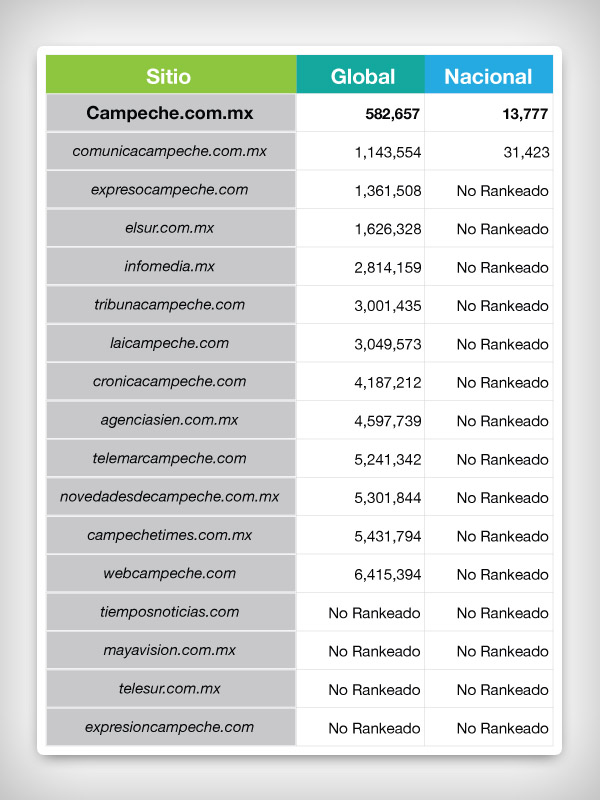Click the global rank value 582,657
The width and height of the screenshot is (600, 800).
point(392,114)
